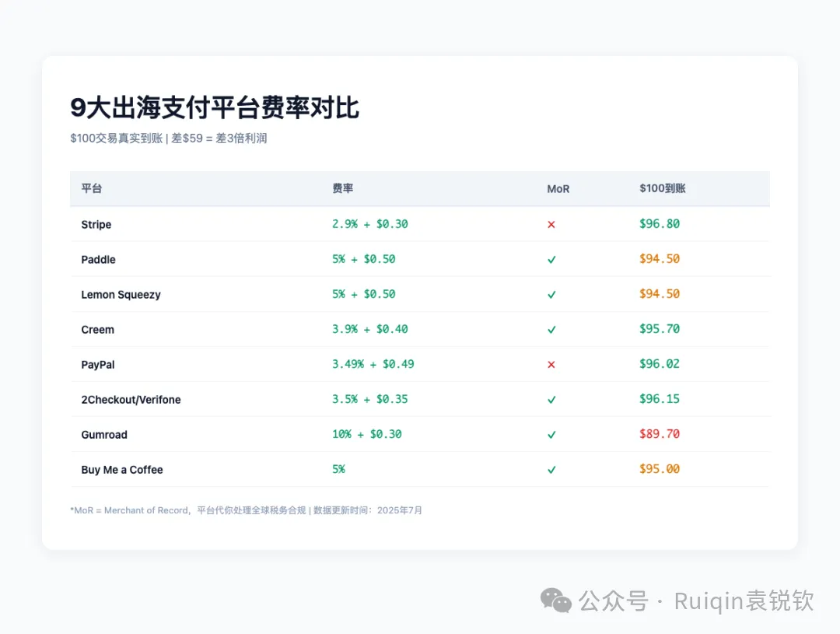Click the Buy Me a Coffee platform name
The width and height of the screenshot is (840, 634).
coord(122,470)
